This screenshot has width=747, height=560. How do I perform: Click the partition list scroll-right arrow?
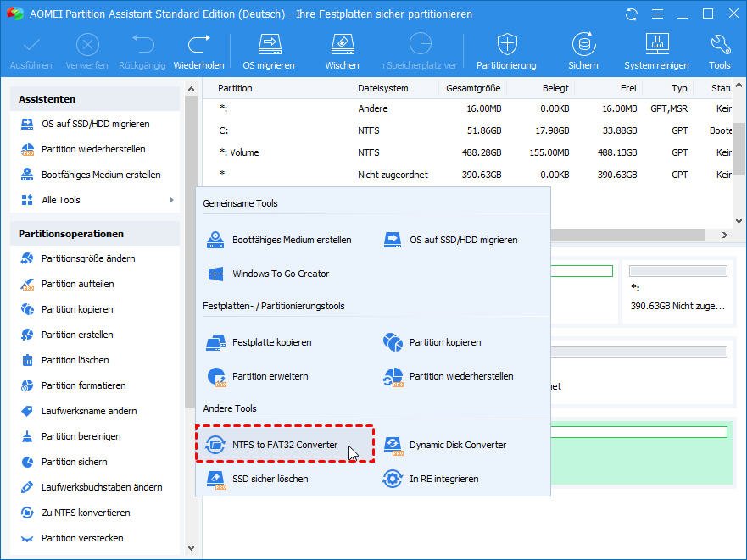(725, 235)
